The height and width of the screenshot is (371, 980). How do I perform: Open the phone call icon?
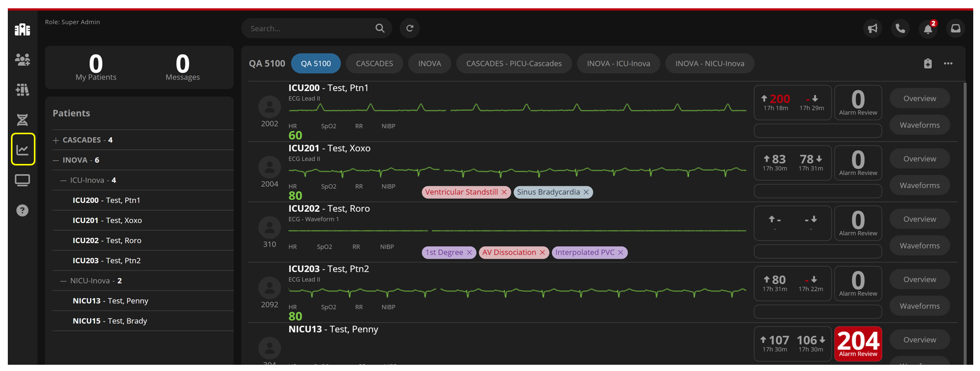pyautogui.click(x=900, y=29)
